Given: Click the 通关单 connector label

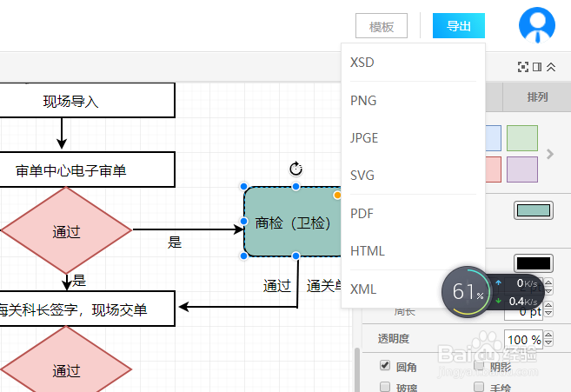Looking at the screenshot, I should tap(324, 286).
